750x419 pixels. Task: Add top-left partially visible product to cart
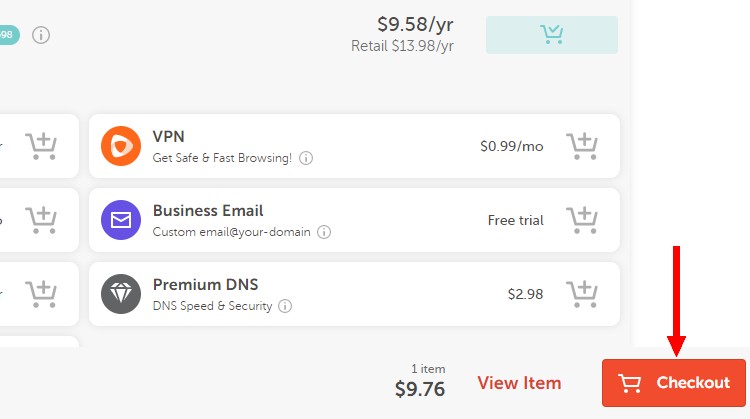point(41,146)
